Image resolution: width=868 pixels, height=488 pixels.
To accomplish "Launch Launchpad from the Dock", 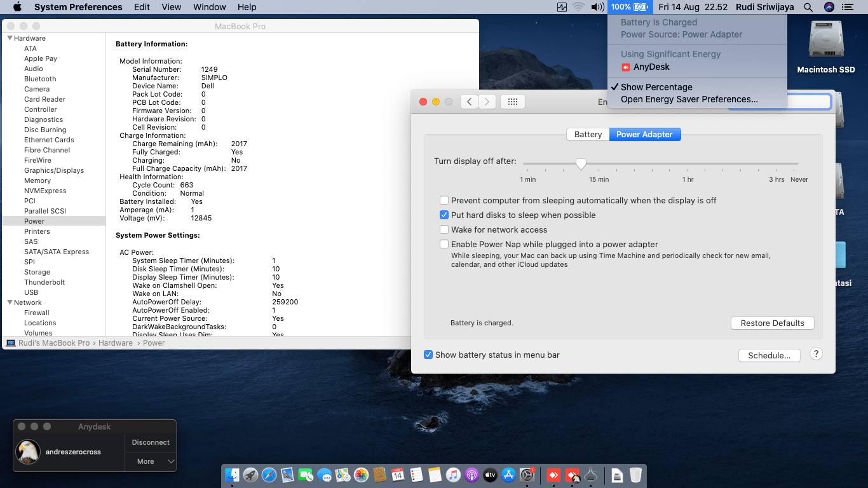I will [250, 475].
